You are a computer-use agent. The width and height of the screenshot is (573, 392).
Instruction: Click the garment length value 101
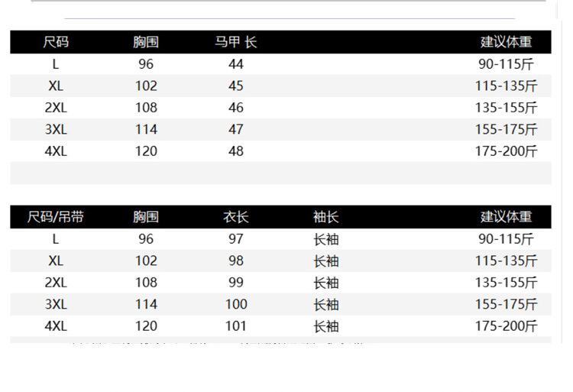click(236, 326)
